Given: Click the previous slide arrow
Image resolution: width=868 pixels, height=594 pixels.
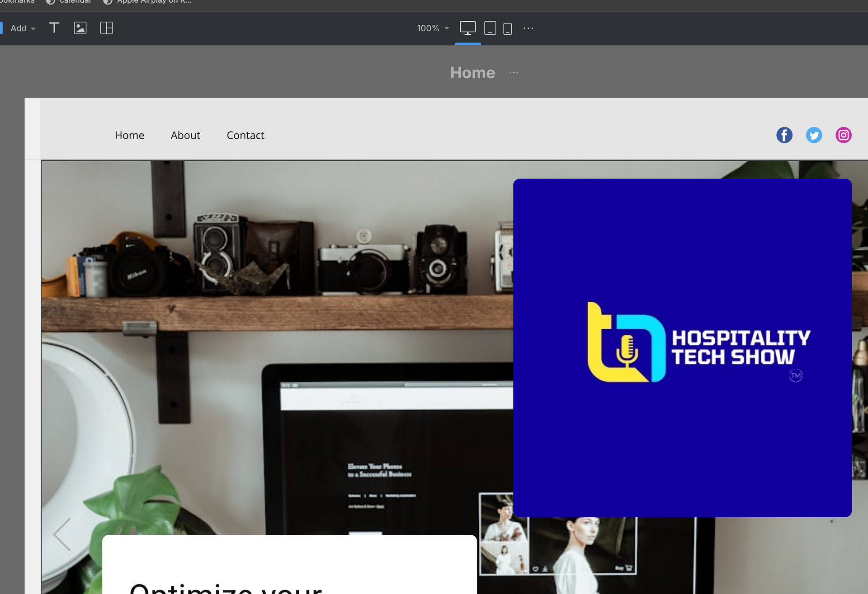Looking at the screenshot, I should coord(62,534).
